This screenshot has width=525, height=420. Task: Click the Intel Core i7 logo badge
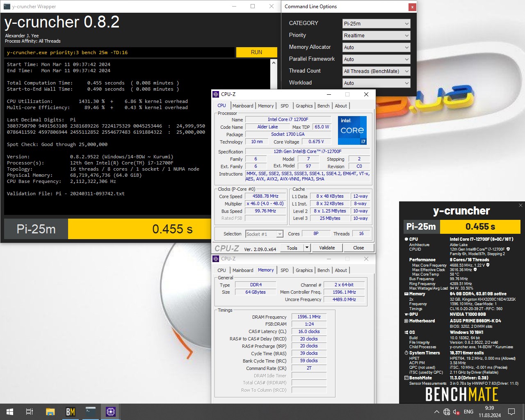pos(352,130)
